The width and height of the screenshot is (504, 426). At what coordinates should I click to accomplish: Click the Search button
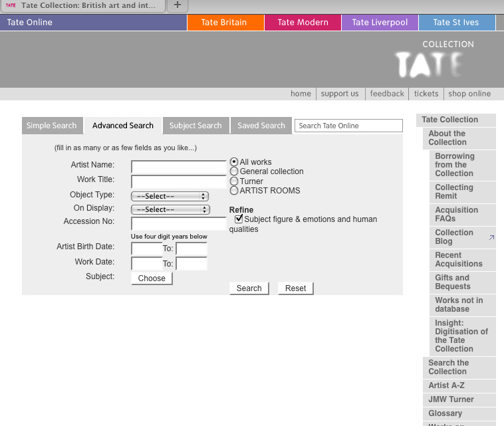coord(249,288)
